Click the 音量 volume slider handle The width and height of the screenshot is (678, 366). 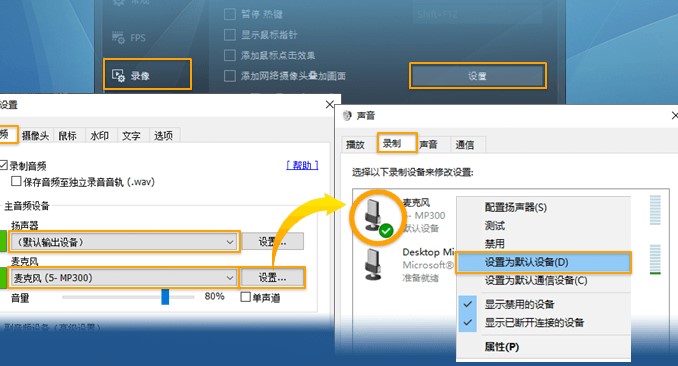(x=165, y=297)
